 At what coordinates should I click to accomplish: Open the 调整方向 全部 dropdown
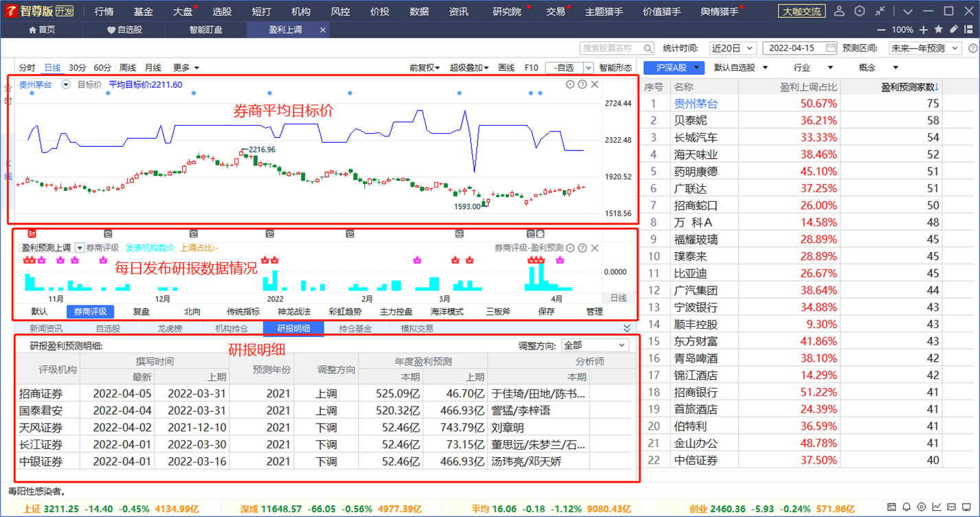[x=594, y=345]
